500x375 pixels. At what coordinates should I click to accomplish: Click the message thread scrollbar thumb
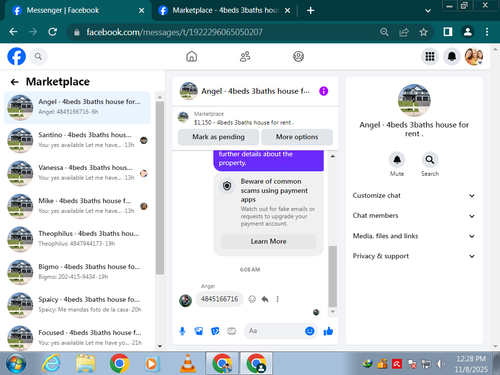[332, 276]
